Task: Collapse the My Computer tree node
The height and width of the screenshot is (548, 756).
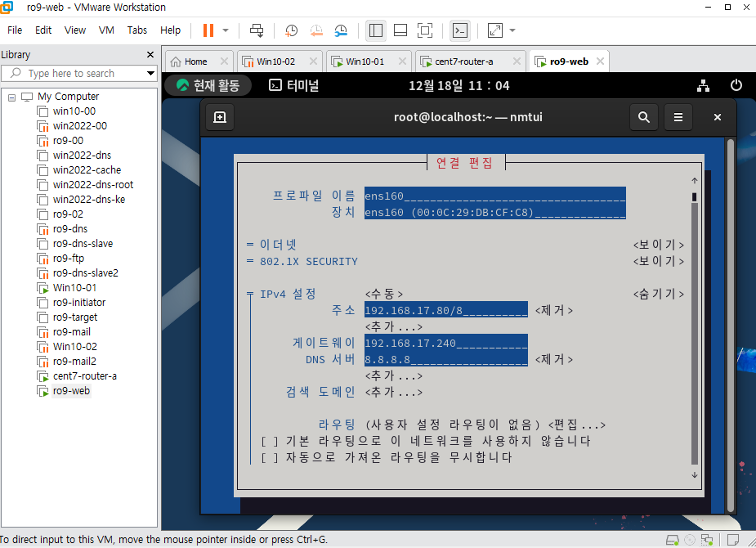Action: pyautogui.click(x=12, y=97)
